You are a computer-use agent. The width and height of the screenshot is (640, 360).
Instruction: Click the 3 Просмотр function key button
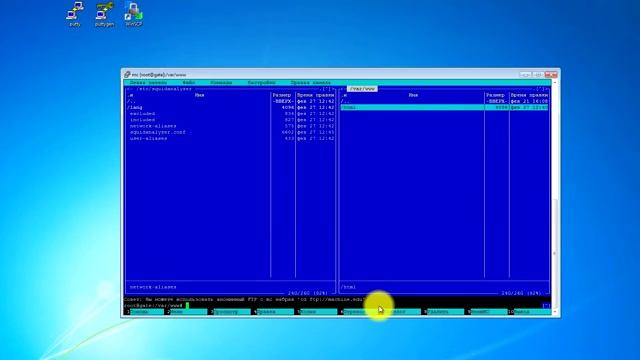(230, 311)
